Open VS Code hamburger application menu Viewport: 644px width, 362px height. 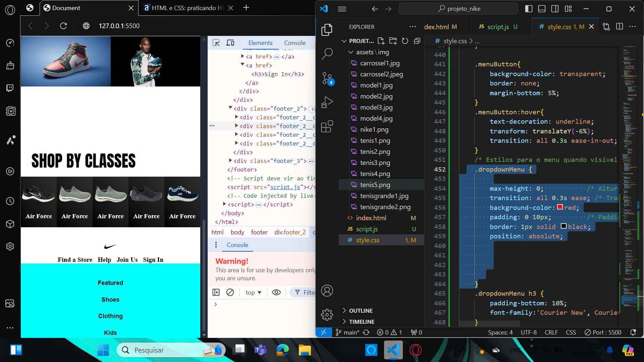342,9
